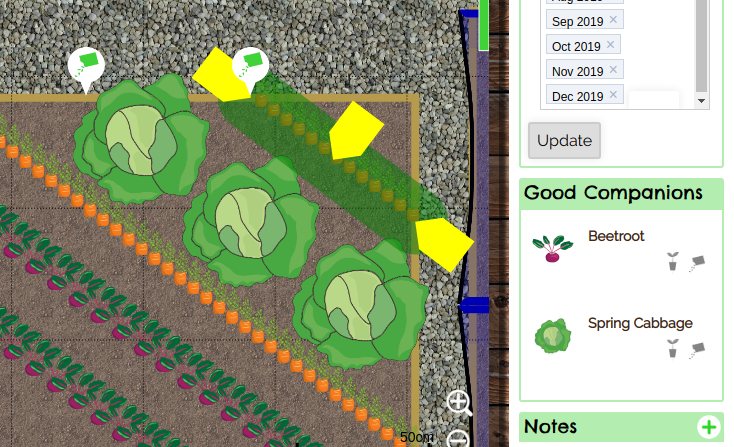Viewport: 734px width, 447px height.
Task: Zoom in on the garden plan
Action: point(459,403)
